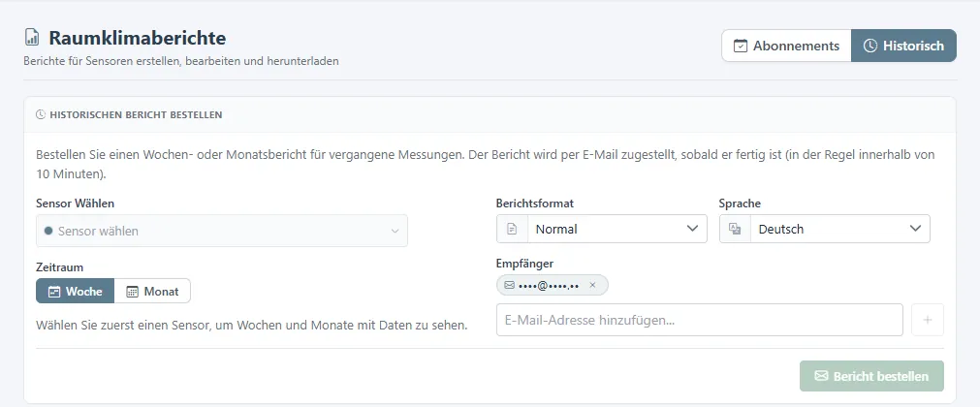Click the calendar-week icon in Woche button
980x407 pixels.
[54, 292]
